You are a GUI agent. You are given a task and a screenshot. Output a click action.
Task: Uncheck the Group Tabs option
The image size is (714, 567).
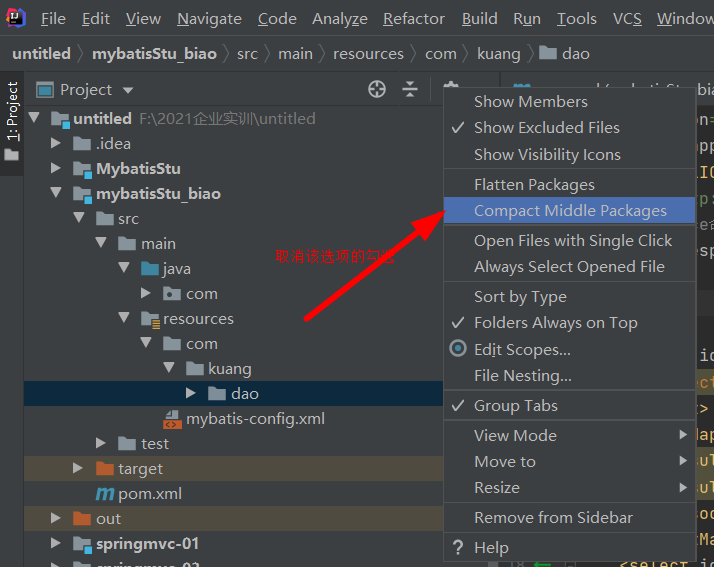click(x=515, y=406)
